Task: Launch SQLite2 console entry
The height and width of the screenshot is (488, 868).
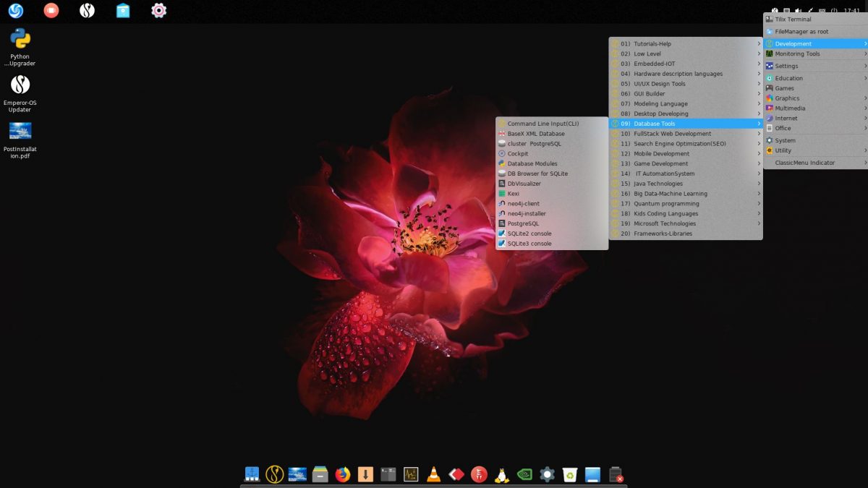Action: click(552, 234)
